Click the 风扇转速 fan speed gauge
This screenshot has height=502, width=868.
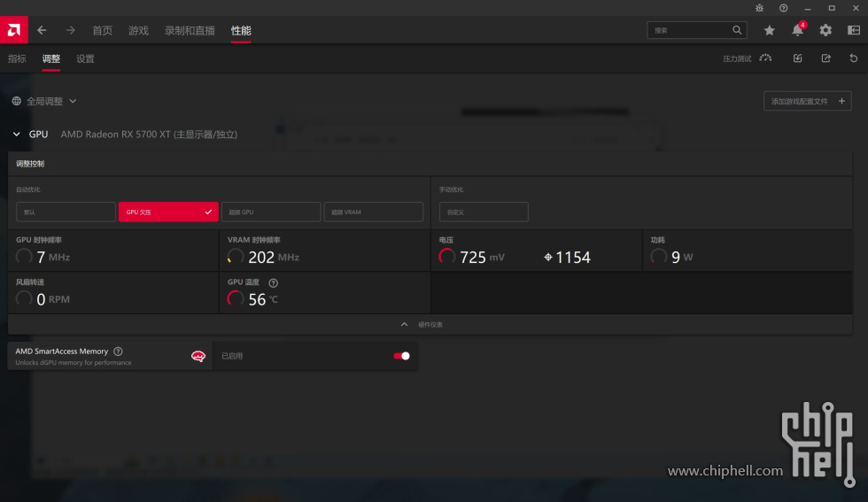(x=24, y=298)
